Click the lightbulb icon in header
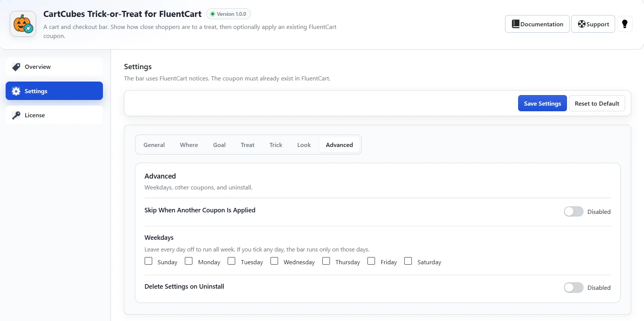The height and width of the screenshot is (321, 644). (625, 24)
